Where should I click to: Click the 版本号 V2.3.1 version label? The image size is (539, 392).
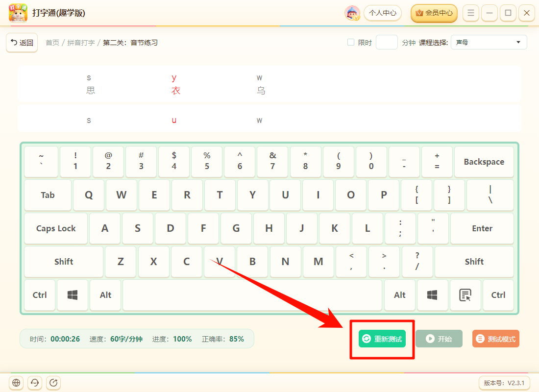tap(504, 383)
